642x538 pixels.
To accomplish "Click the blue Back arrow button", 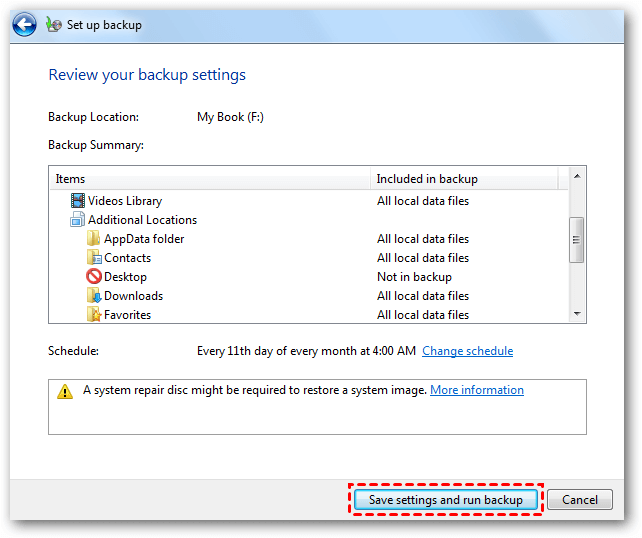I will pyautogui.click(x=25, y=25).
